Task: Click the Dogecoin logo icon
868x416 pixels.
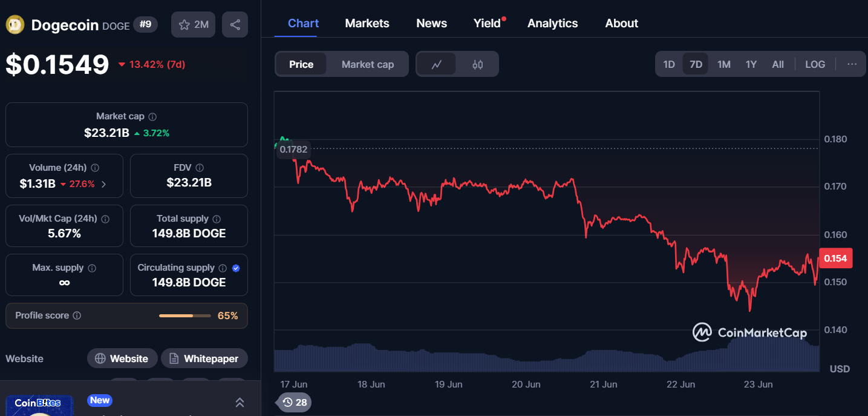Action: pos(15,25)
